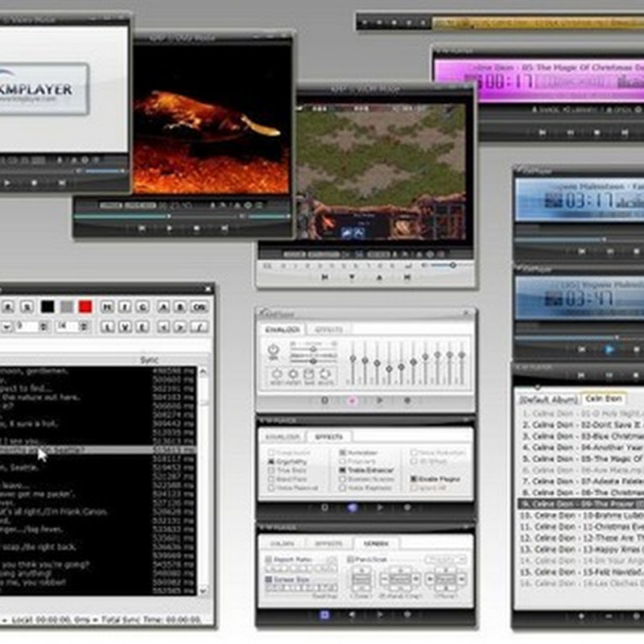Click the V button in the subtitle editor's second toolbar row
This screenshot has height=644, width=644.
(125, 327)
